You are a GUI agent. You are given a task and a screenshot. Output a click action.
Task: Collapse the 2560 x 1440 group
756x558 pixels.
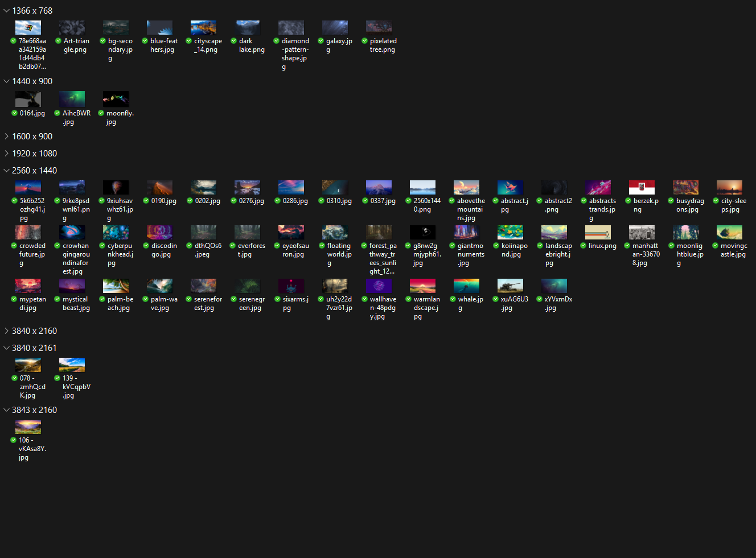coord(6,171)
